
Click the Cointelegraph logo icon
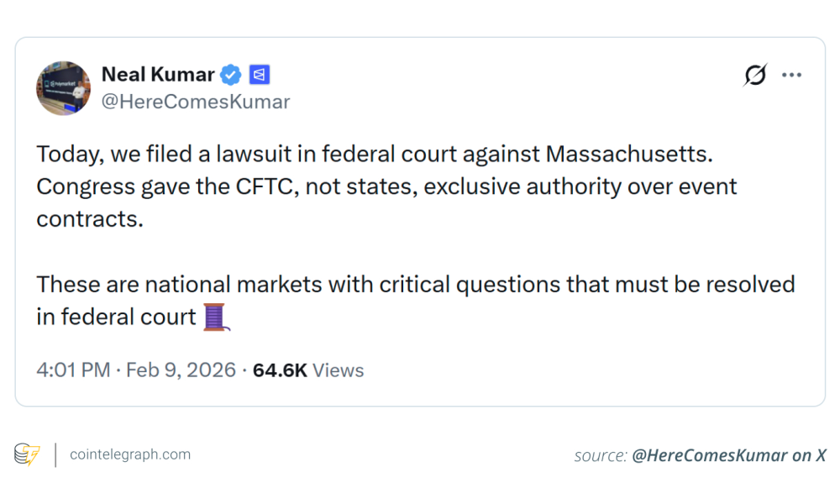pos(27,454)
